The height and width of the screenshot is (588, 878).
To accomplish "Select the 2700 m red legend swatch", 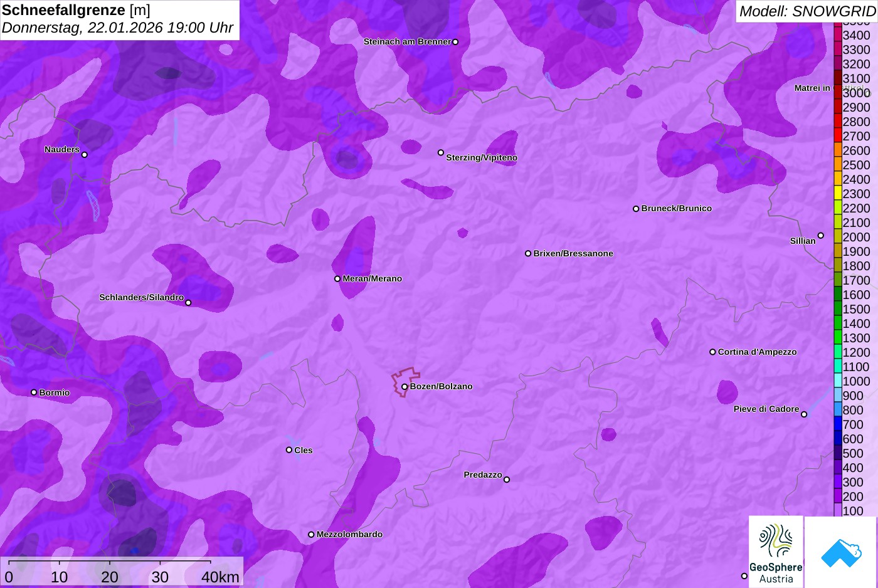I will (x=837, y=135).
